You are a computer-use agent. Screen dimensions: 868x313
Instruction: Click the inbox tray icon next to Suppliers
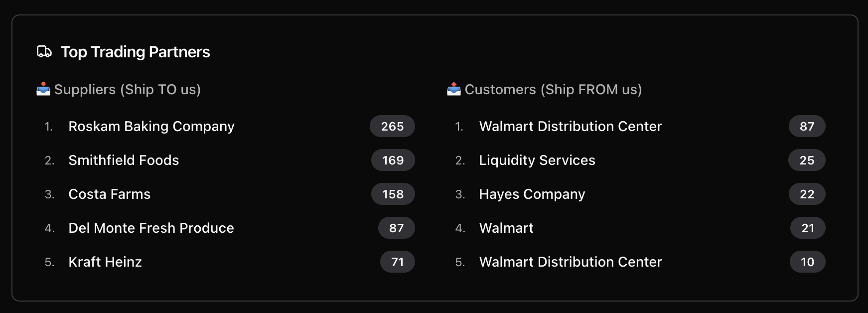43,89
